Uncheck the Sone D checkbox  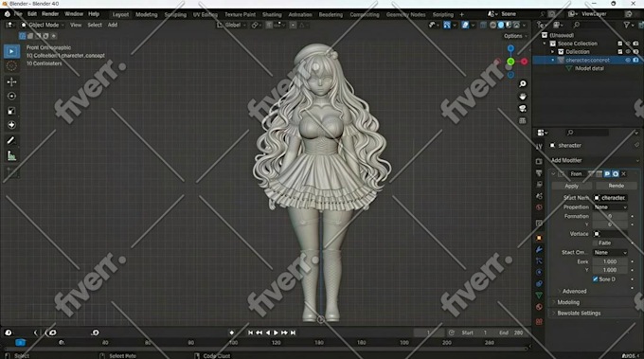[x=595, y=279]
